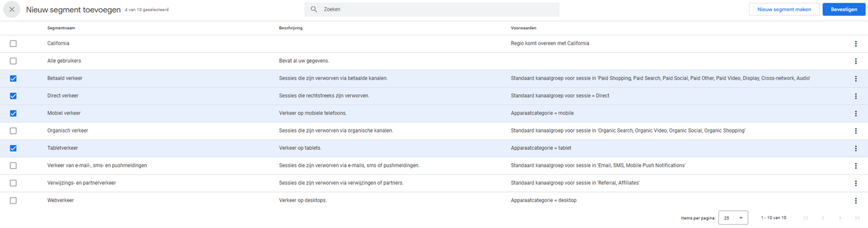Viewport: 868px width, 228px height.
Task: Click 'Apparaatcategorie = desktop' condition
Action: point(544,200)
